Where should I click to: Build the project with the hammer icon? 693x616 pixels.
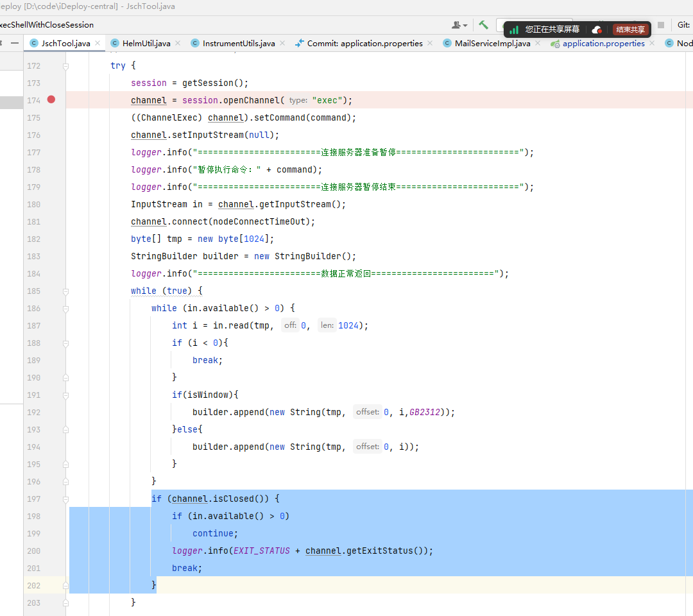tap(484, 25)
